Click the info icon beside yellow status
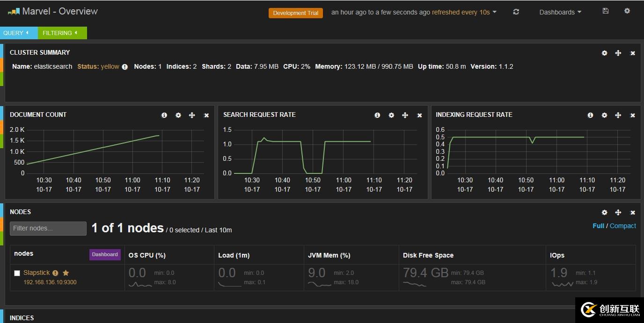Image resolution: width=644 pixels, height=323 pixels. [125, 67]
